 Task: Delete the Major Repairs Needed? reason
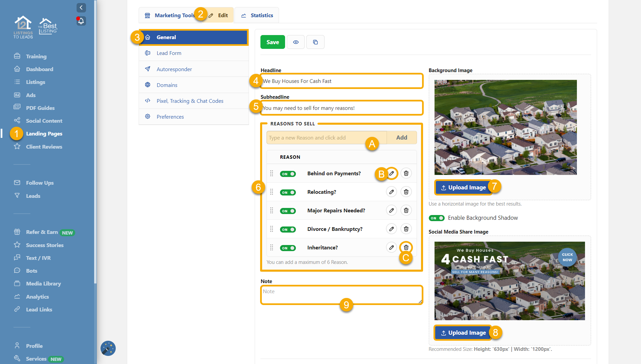pos(406,210)
